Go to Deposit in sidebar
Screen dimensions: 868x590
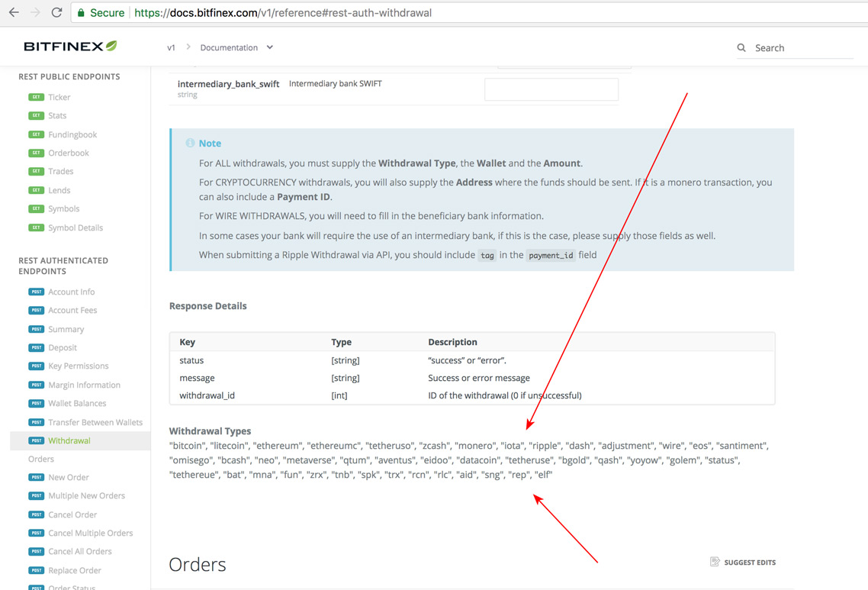tap(63, 347)
